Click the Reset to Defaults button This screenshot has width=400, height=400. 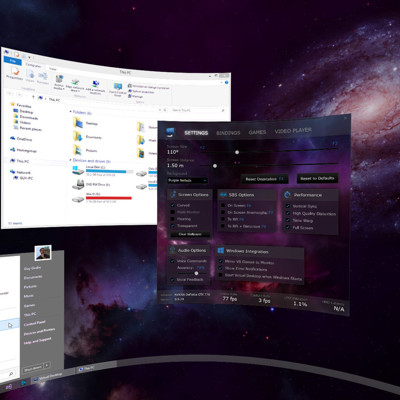click(x=317, y=178)
